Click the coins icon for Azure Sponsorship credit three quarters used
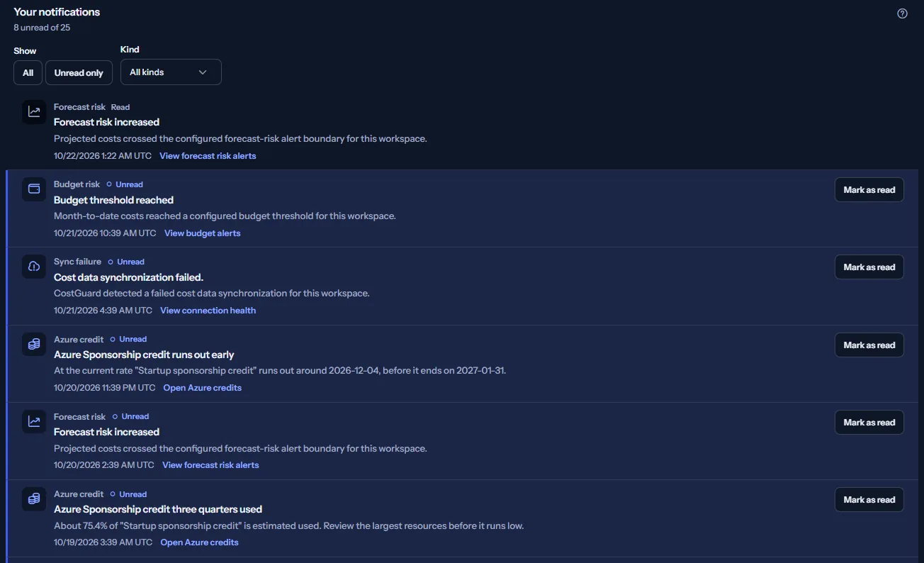Image resolution: width=924 pixels, height=563 pixels. click(34, 499)
